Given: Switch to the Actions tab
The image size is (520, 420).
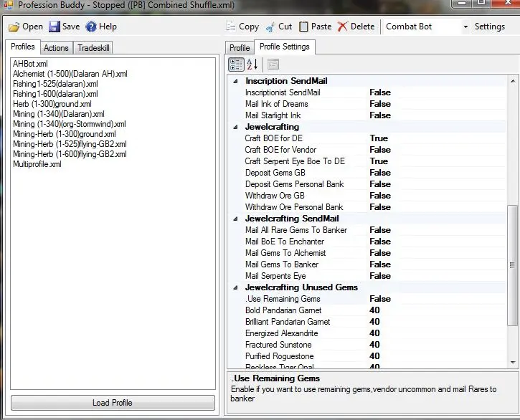Looking at the screenshot, I should 56,48.
